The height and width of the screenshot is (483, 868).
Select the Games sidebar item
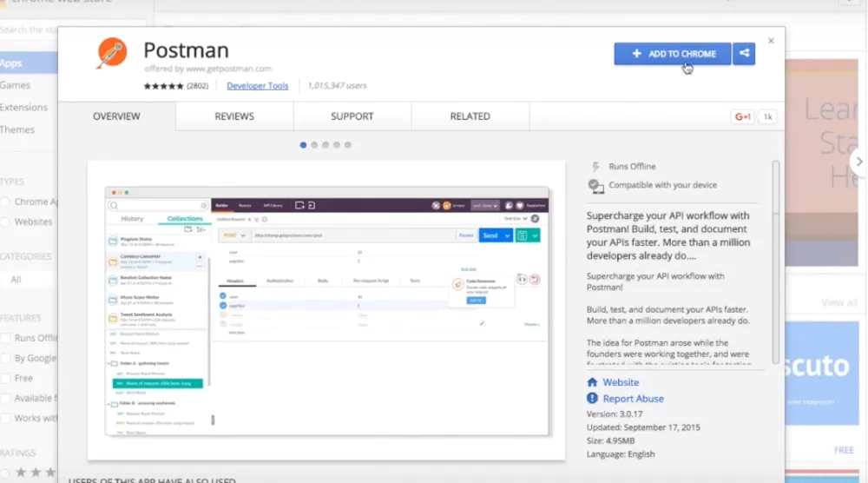coord(16,85)
